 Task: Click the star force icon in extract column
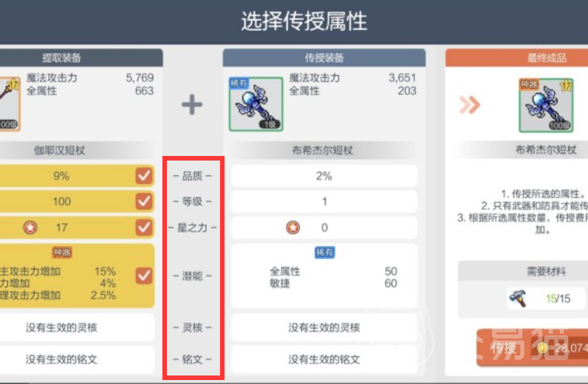[30, 227]
